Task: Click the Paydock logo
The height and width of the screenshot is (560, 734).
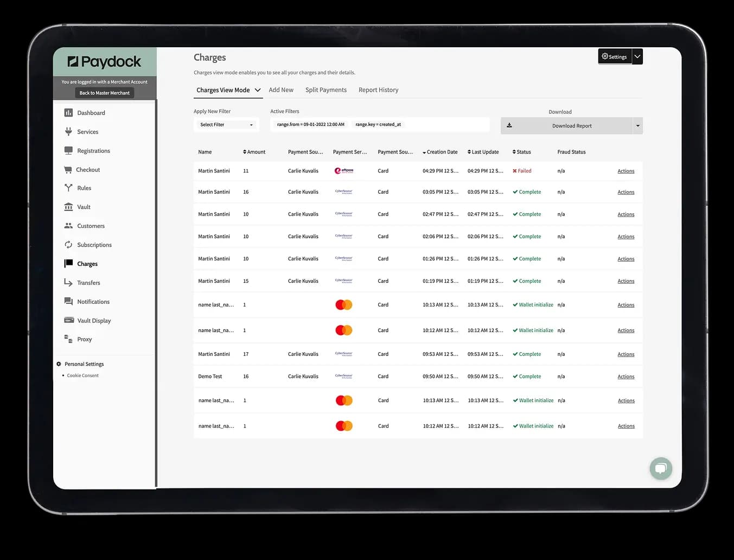Action: tap(104, 62)
